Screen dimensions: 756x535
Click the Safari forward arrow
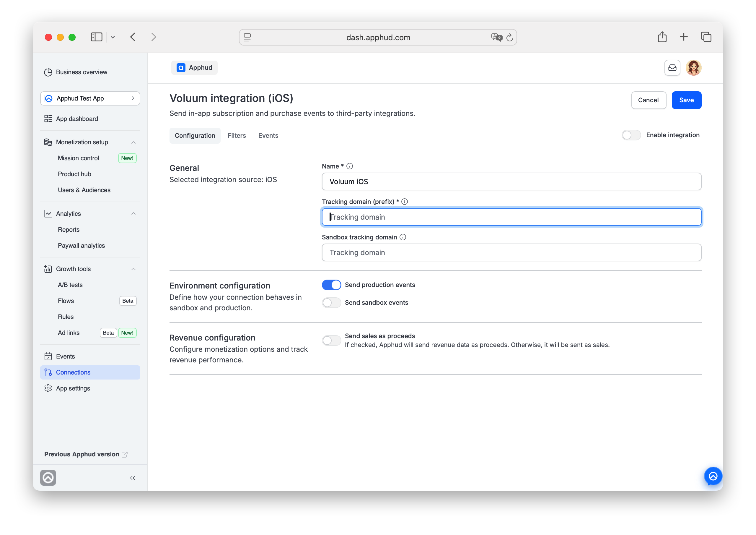pyautogui.click(x=154, y=37)
